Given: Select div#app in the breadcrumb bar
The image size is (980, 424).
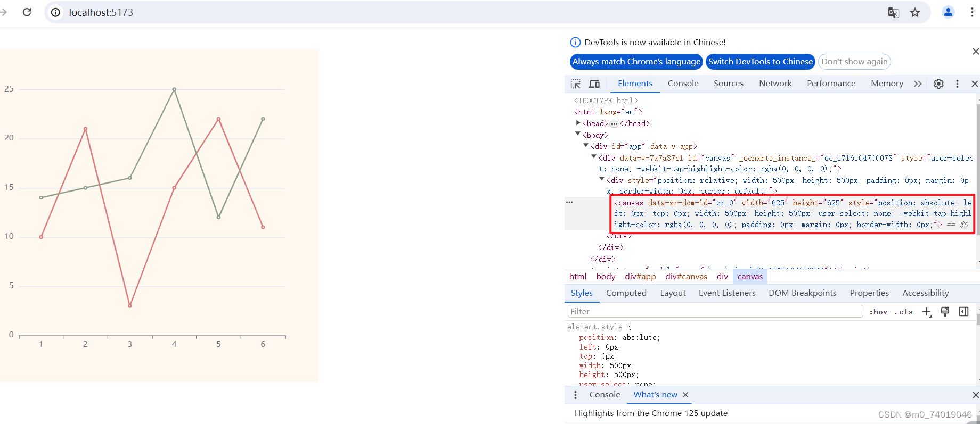Looking at the screenshot, I should [x=640, y=277].
